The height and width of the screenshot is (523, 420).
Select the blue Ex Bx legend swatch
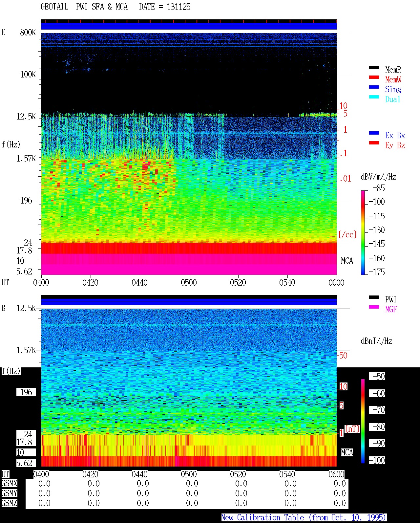pyautogui.click(x=374, y=133)
